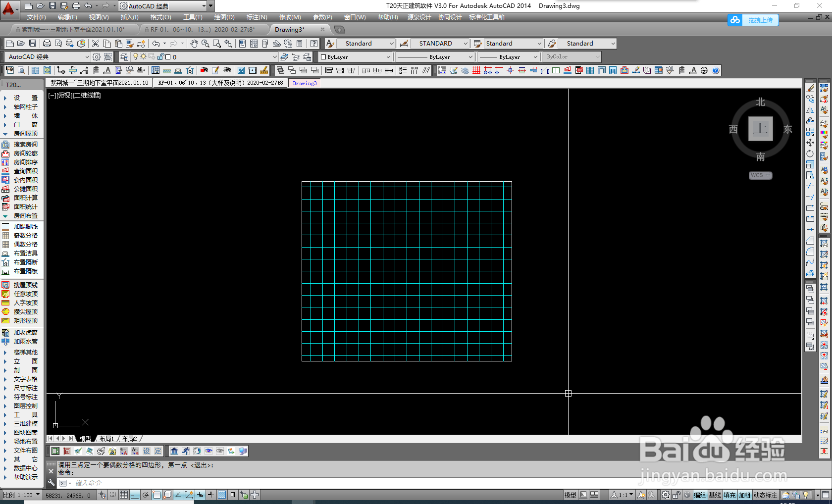Open the 修改(M) menu
Screen dimensions: 832x504
click(x=290, y=17)
